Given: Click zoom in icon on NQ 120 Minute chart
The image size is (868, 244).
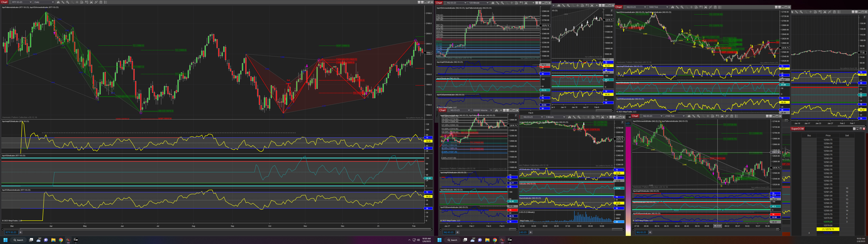Looking at the screenshot, I should tap(502, 3).
